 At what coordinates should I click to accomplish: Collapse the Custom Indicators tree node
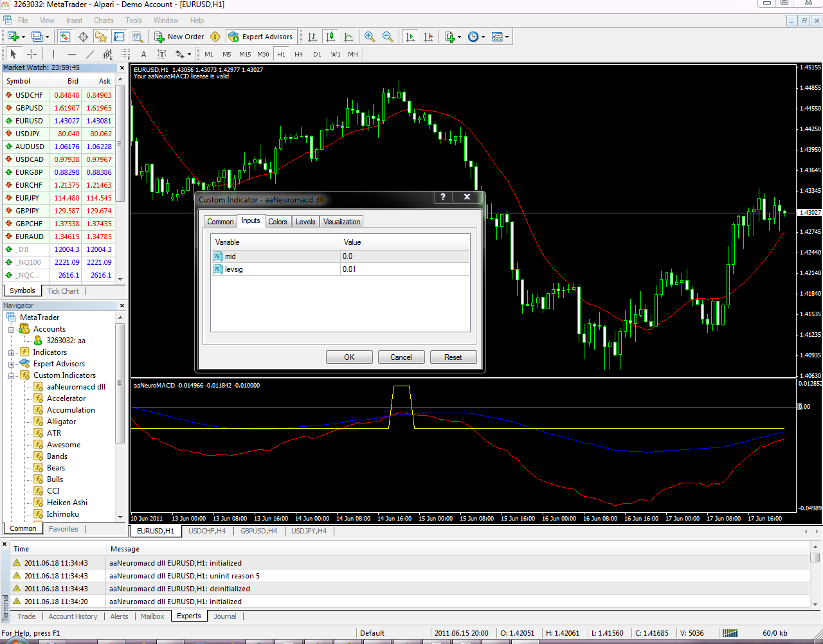coord(11,375)
